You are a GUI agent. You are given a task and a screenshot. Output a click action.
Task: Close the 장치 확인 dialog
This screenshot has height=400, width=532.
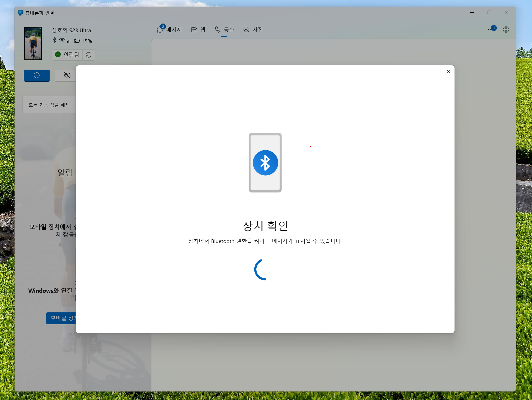[448, 72]
